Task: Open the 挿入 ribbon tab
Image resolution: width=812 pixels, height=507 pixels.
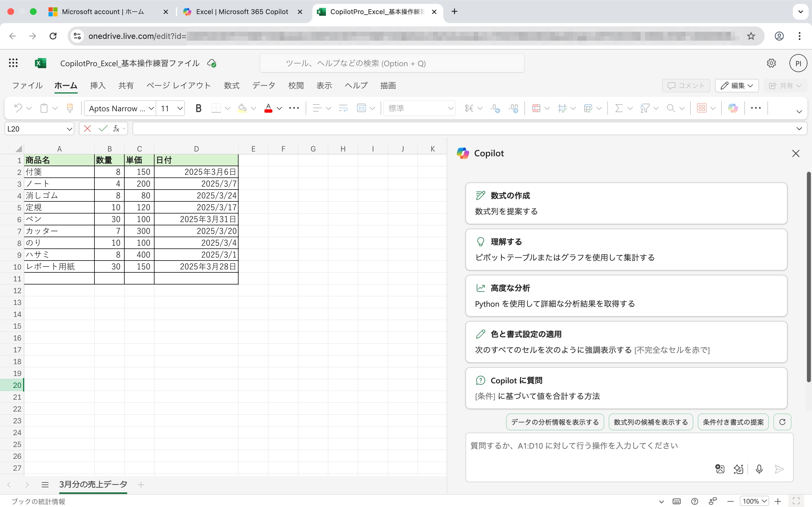Action: click(98, 86)
